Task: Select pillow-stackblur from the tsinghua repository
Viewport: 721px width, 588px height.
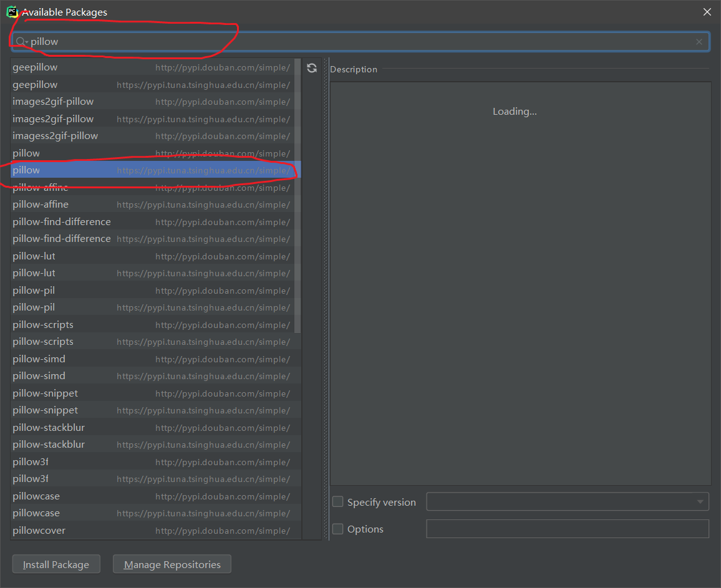Action: tap(155, 445)
